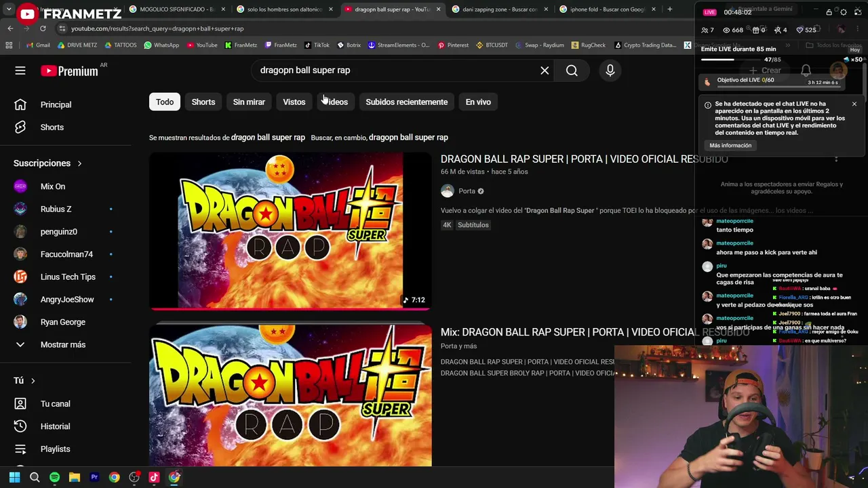Go to the YouTube Premium home logo

pos(69,70)
